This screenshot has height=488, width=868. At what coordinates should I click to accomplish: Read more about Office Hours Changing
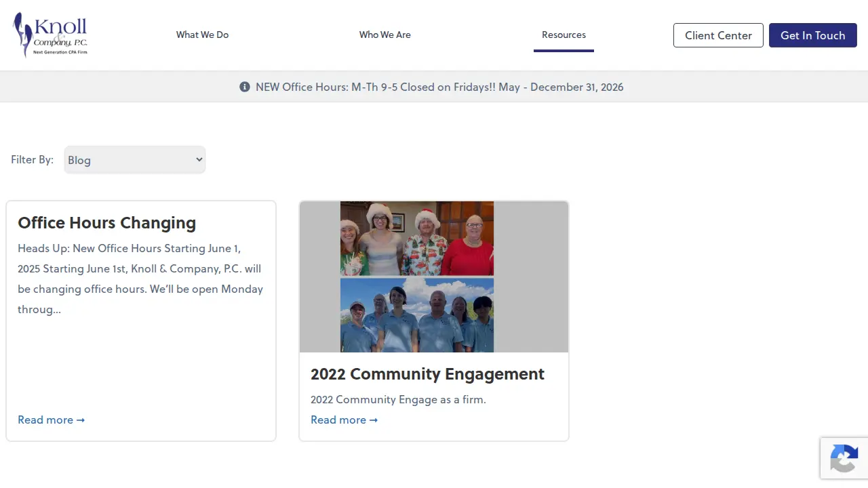click(52, 420)
